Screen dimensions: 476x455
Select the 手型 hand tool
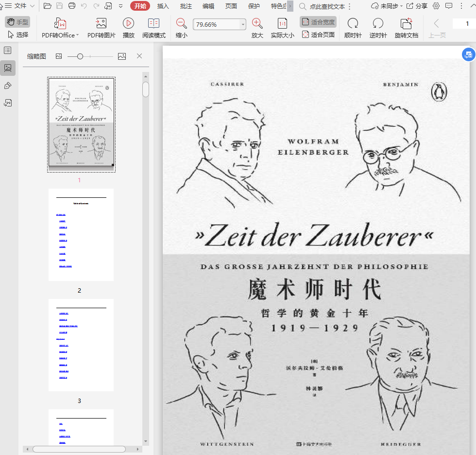click(x=17, y=22)
